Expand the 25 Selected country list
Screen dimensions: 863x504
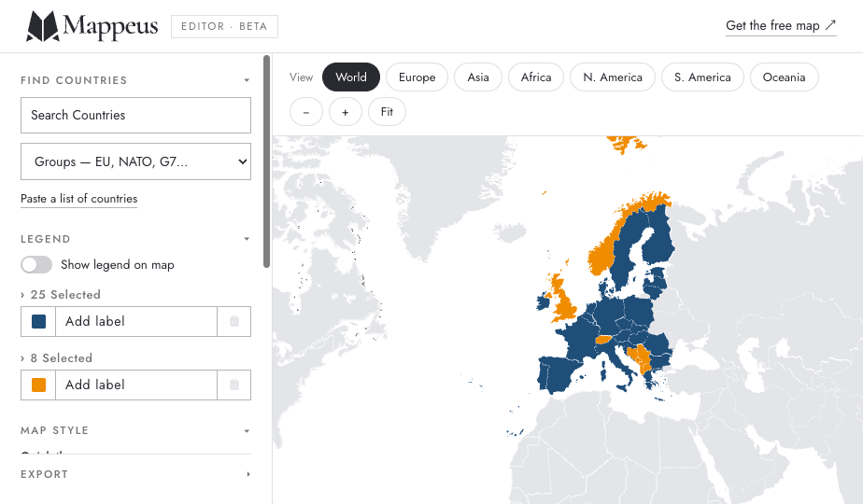pyautogui.click(x=61, y=294)
